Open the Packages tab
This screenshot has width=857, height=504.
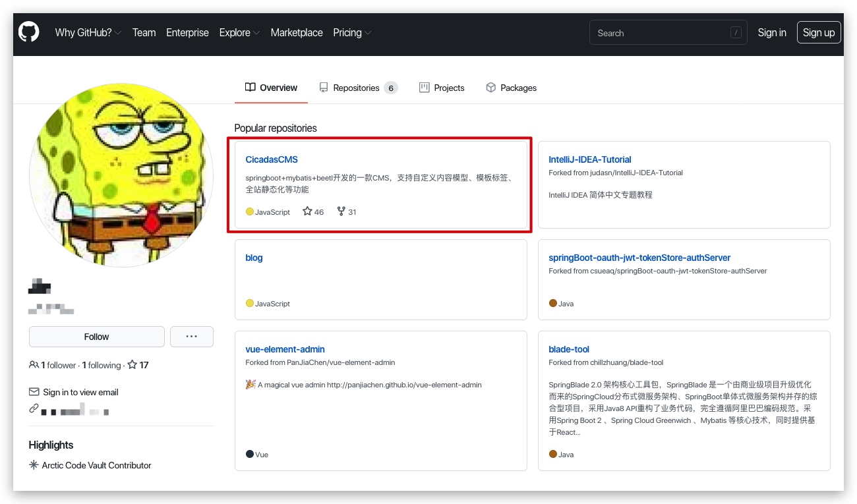pyautogui.click(x=511, y=88)
